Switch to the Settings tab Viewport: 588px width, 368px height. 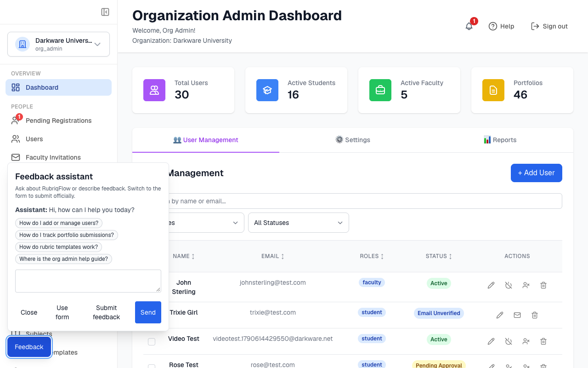353,140
